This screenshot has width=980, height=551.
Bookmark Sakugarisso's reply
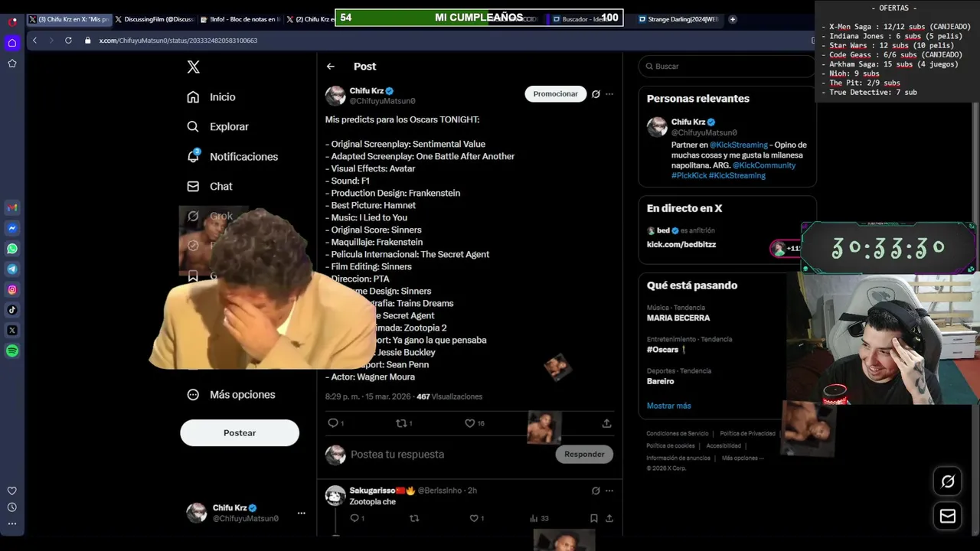(x=593, y=518)
